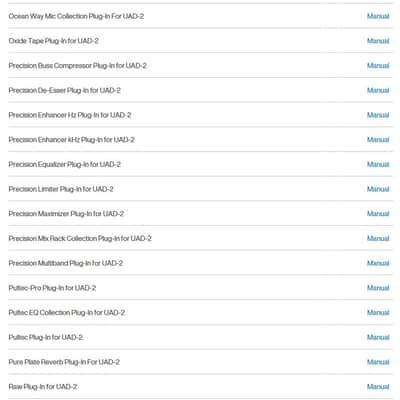Open Manual for Precision Enhancer kHz
The width and height of the screenshot is (400, 400).
[x=378, y=140]
